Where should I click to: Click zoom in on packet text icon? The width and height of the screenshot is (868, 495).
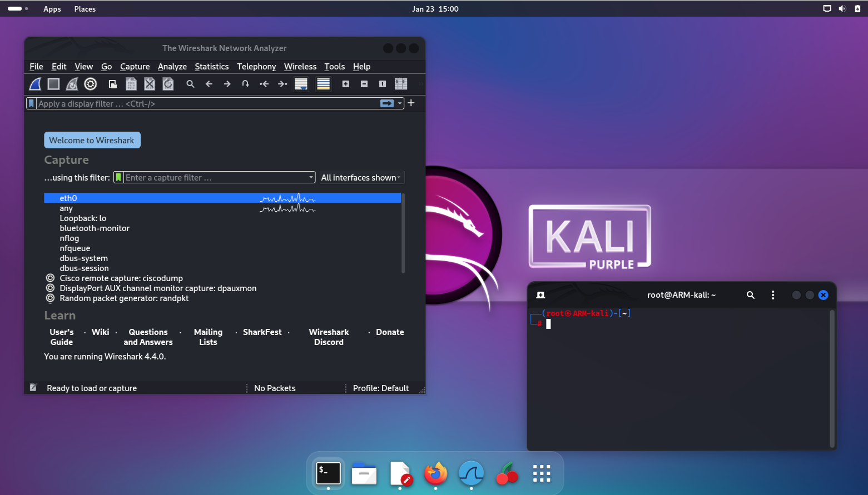click(346, 84)
